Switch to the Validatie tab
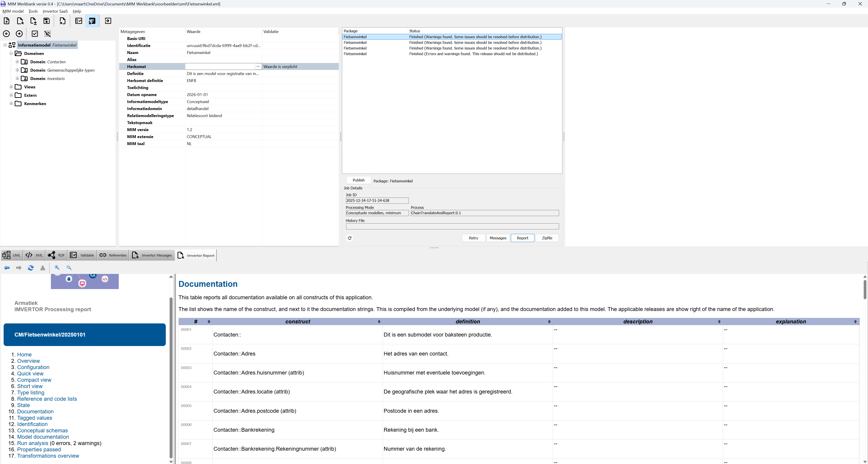This screenshot has height=464, width=868. tap(82, 255)
